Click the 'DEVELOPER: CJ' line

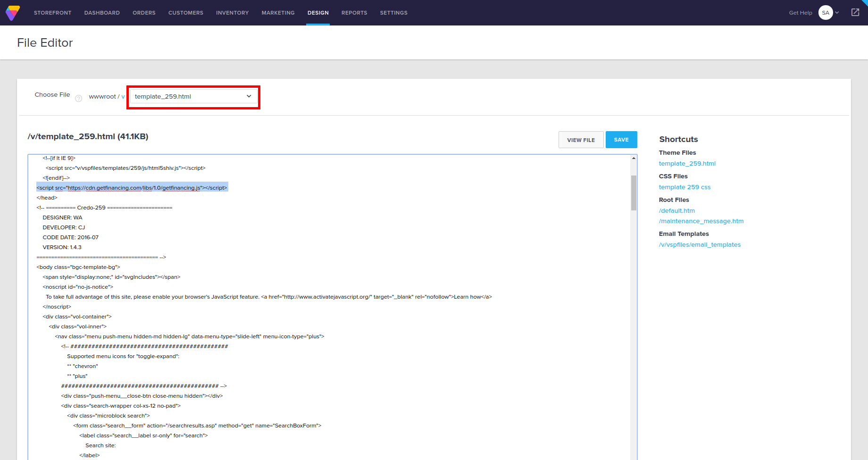[x=64, y=227]
